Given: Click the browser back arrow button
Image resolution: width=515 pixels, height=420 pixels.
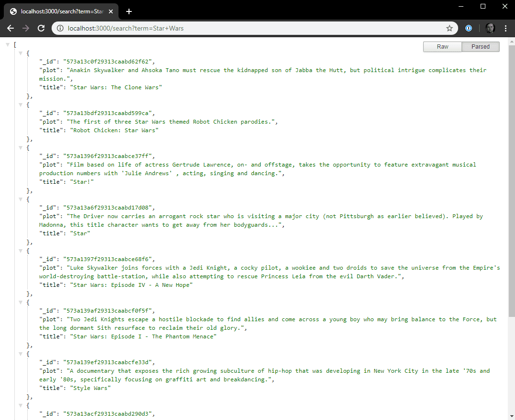Looking at the screenshot, I should pos(11,28).
